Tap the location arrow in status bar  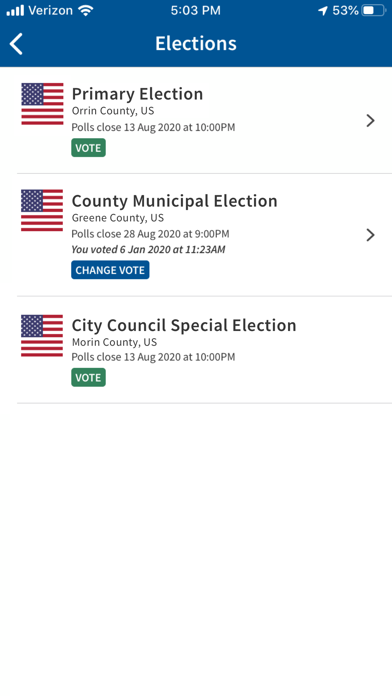tap(323, 11)
